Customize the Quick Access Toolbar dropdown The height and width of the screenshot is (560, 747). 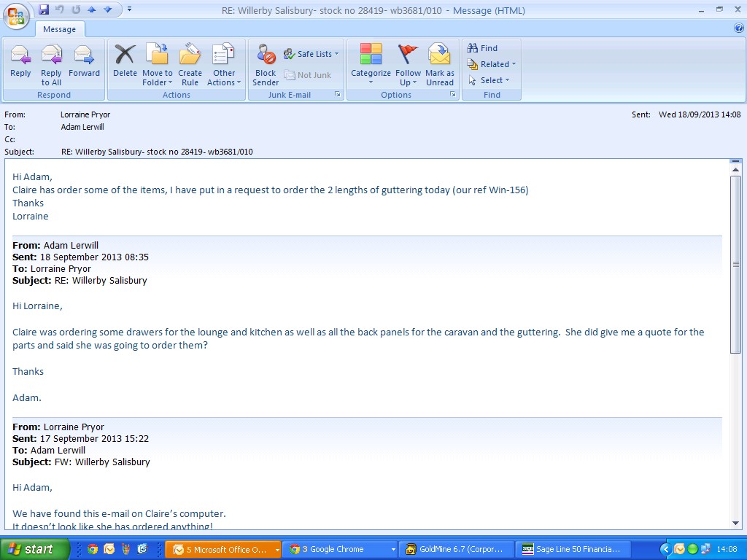click(x=129, y=9)
